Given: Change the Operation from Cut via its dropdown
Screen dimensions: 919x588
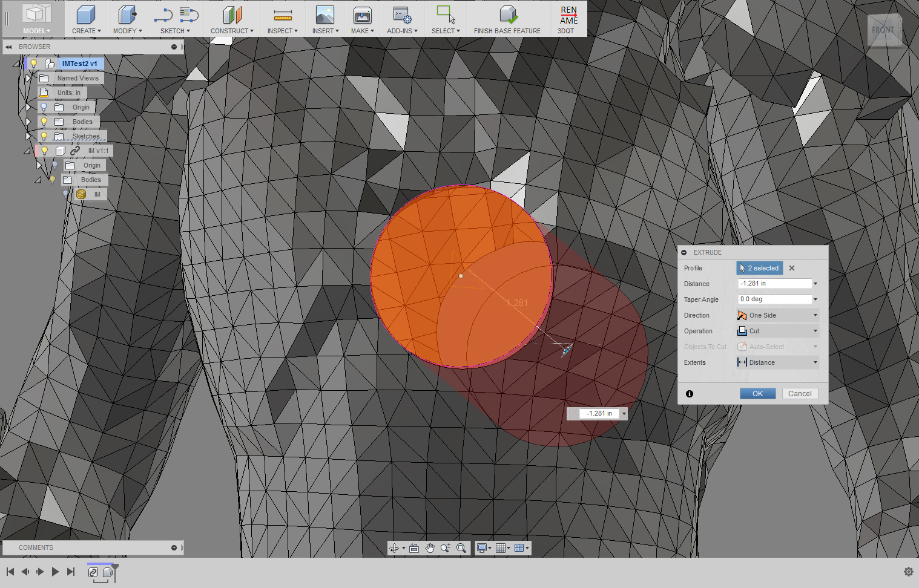Looking at the screenshot, I should 815,330.
